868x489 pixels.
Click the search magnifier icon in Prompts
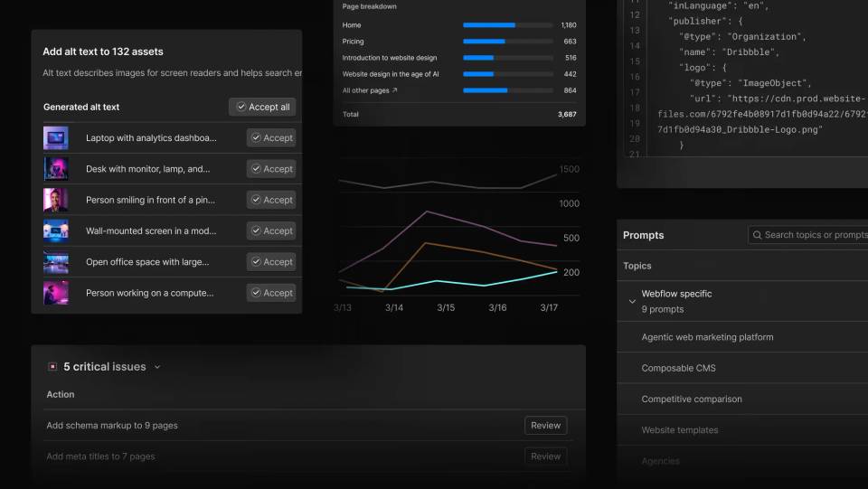point(757,235)
